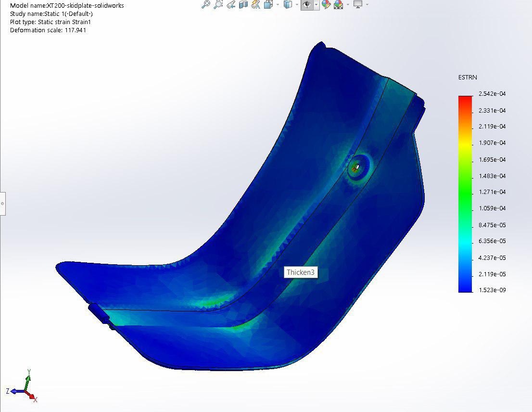The height and width of the screenshot is (412, 532).
Task: Click the Study name Static 1 text
Action: point(51,13)
